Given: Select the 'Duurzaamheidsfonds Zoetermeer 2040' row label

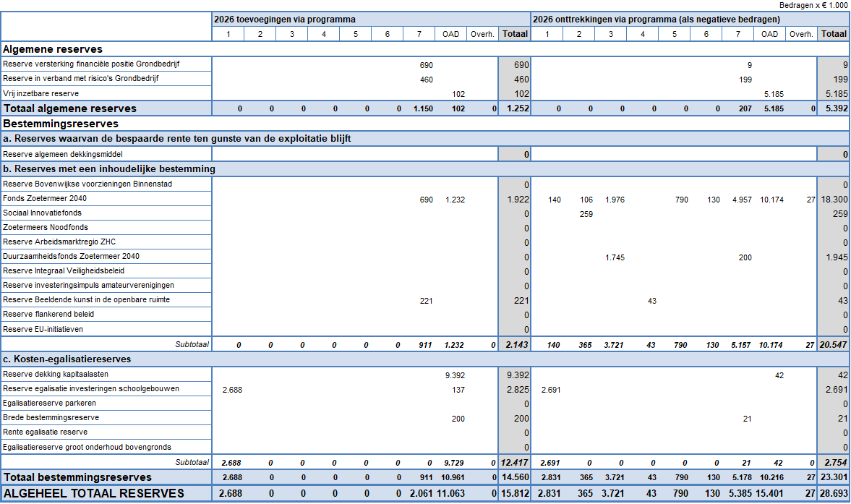Looking at the screenshot, I should tap(71, 256).
